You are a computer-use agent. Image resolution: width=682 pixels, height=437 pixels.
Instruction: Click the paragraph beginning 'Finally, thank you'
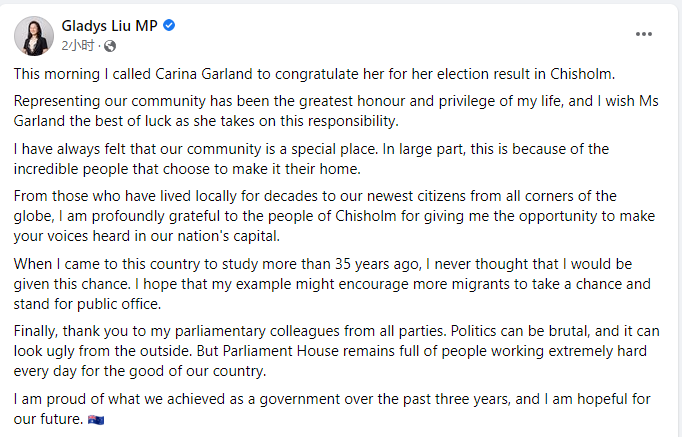pyautogui.click(x=337, y=351)
